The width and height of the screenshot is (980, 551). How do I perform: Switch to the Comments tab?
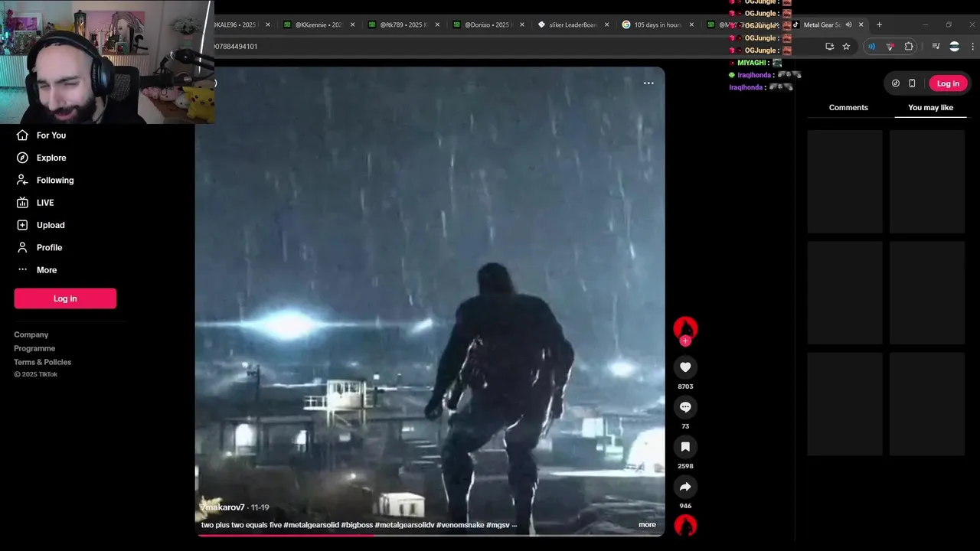[848, 108]
